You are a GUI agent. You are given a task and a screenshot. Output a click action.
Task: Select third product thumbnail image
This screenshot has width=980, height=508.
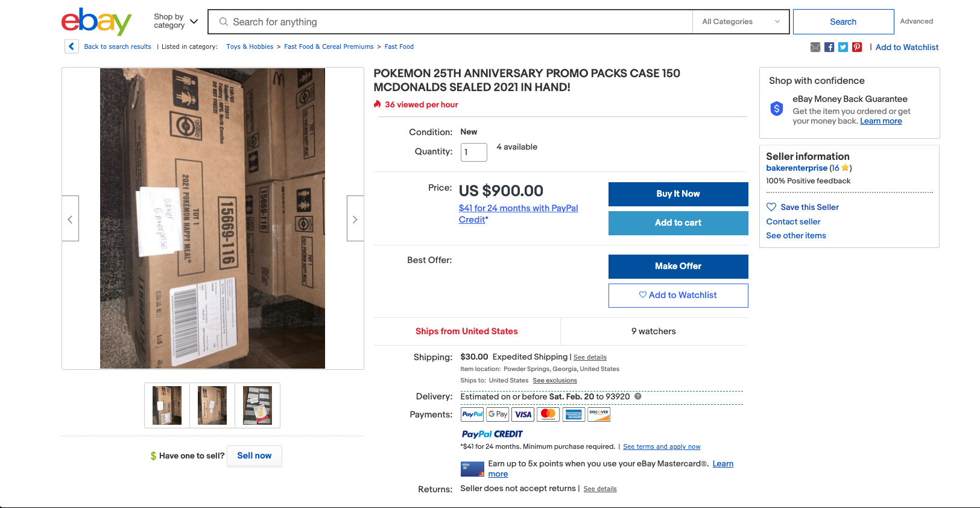click(x=258, y=405)
